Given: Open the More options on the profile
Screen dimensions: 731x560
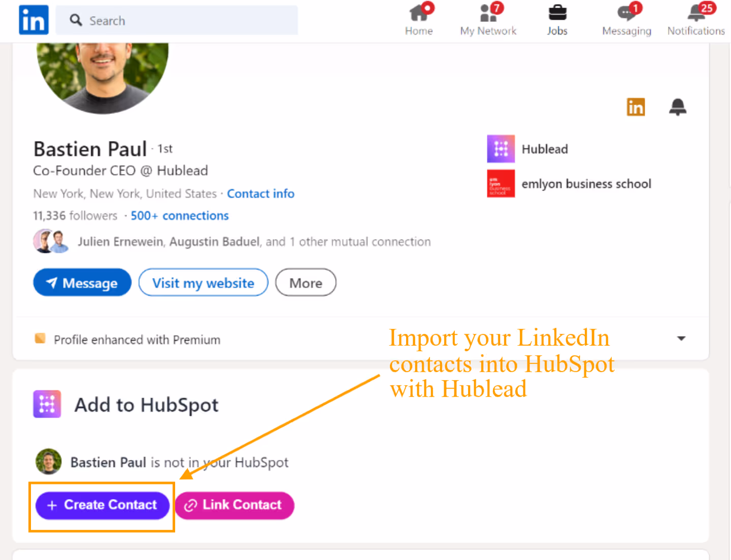Looking at the screenshot, I should (x=305, y=282).
